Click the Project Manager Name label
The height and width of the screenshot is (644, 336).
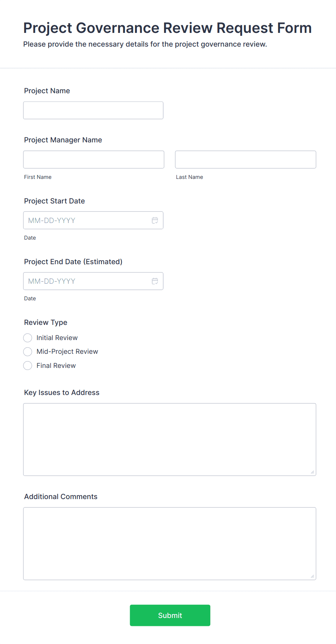(x=63, y=140)
